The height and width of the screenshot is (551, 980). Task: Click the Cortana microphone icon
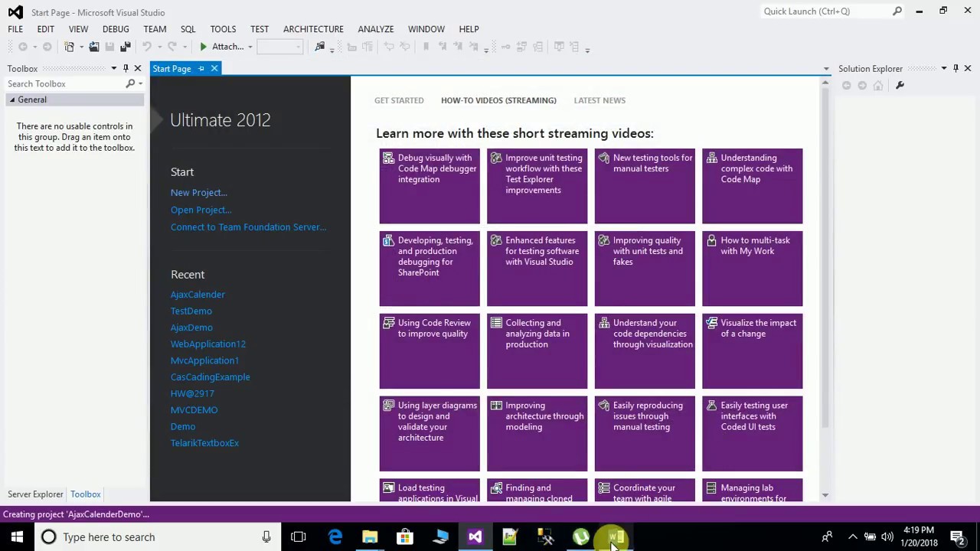coord(266,537)
